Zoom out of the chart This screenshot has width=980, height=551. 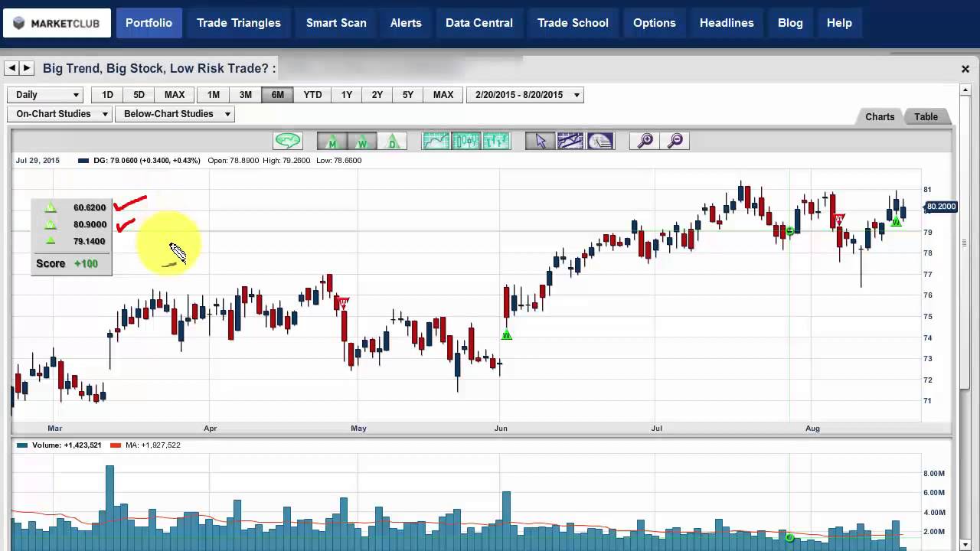675,141
